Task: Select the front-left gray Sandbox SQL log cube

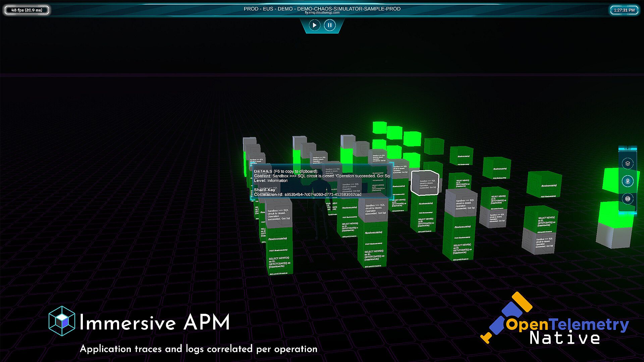Action: pos(278,214)
